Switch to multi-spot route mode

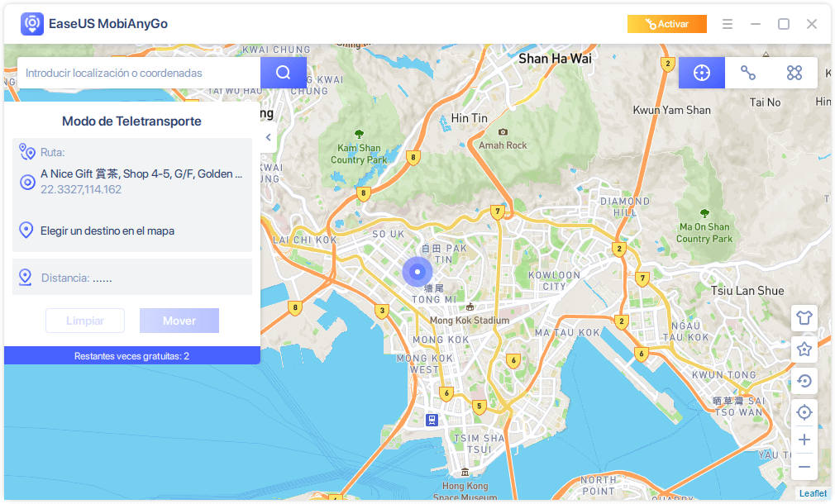(794, 73)
